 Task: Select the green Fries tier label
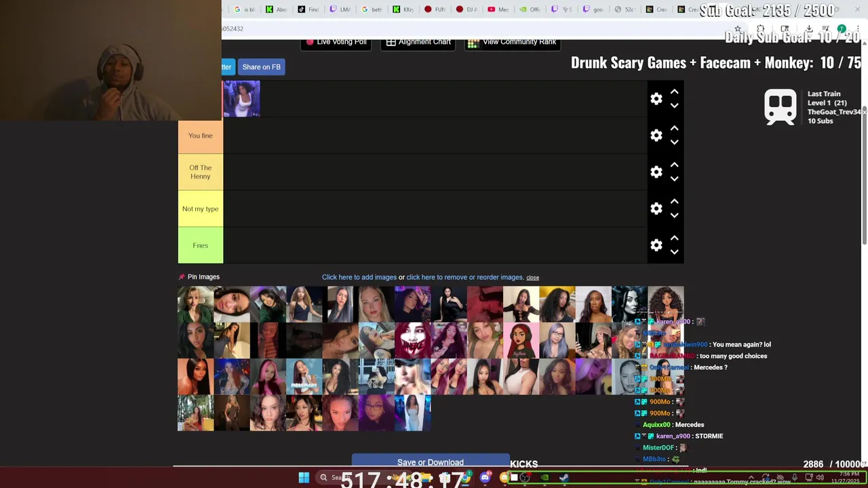click(x=200, y=245)
